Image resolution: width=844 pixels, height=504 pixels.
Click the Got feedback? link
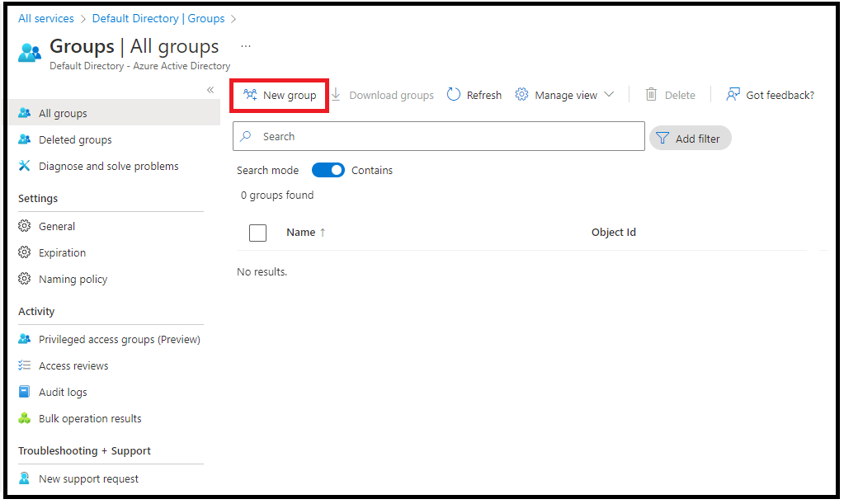(771, 95)
